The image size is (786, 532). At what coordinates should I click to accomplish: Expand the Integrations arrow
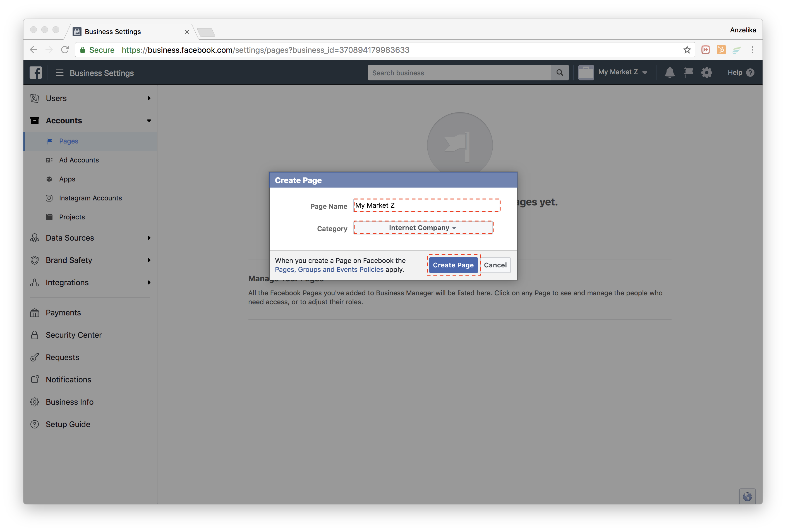(x=149, y=282)
